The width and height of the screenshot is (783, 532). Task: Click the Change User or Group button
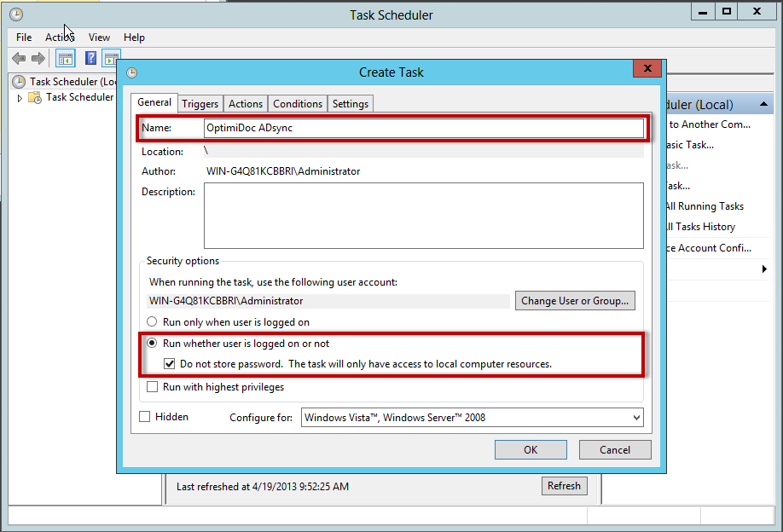[574, 301]
